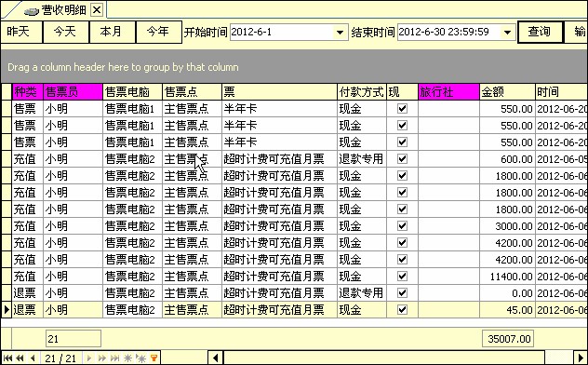The image size is (588, 365).
Task: Close the 营收明细 tab
Action: [x=97, y=10]
